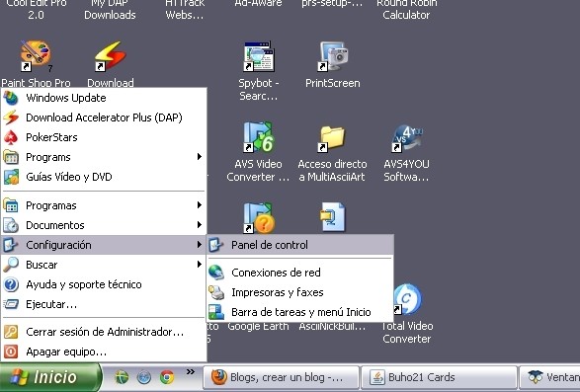Click the Cerrar sesión key icon
The image size is (580, 392).
click(x=11, y=332)
